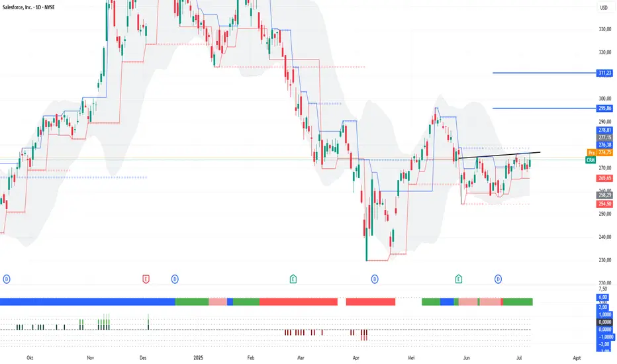Click the green earnings E marker before June

pos(458,279)
